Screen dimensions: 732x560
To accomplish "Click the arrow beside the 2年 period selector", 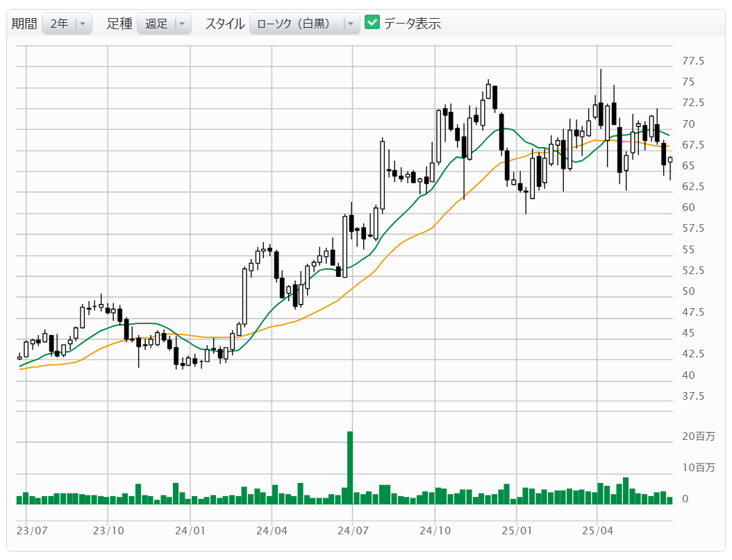I will [x=83, y=24].
